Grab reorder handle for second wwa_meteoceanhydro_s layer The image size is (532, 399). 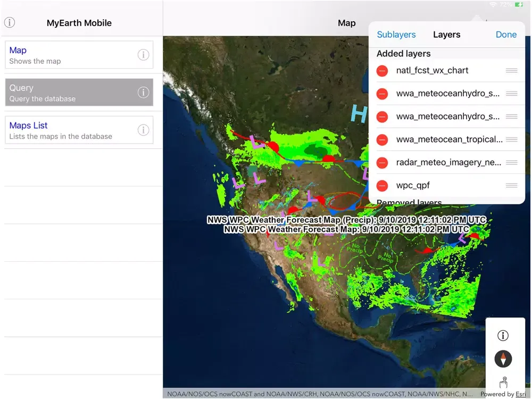click(x=511, y=117)
